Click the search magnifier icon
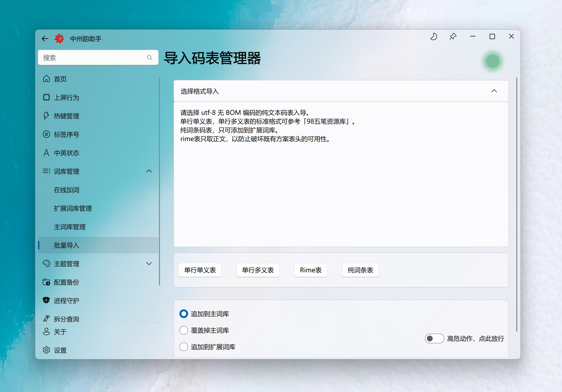 coord(150,58)
